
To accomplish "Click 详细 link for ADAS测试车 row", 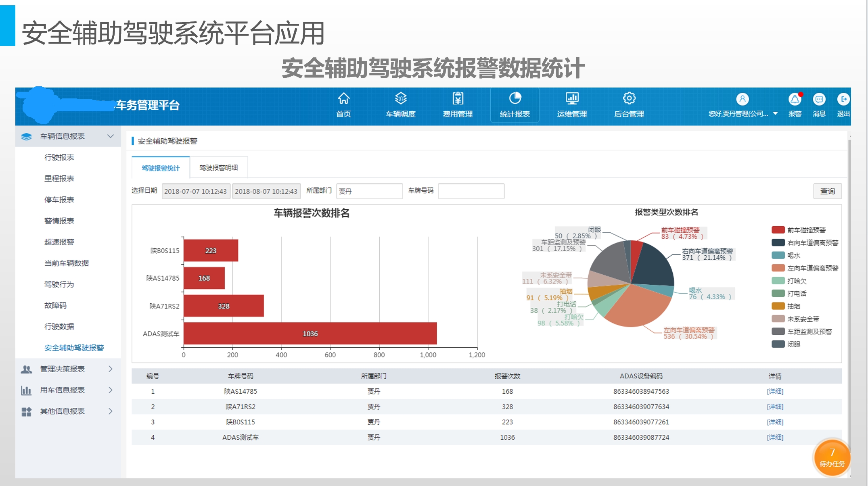I will pyautogui.click(x=774, y=437).
